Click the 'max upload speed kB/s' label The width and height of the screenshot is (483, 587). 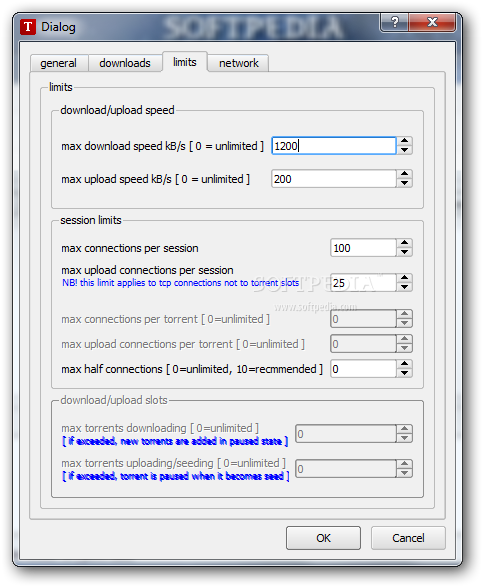pos(155,179)
